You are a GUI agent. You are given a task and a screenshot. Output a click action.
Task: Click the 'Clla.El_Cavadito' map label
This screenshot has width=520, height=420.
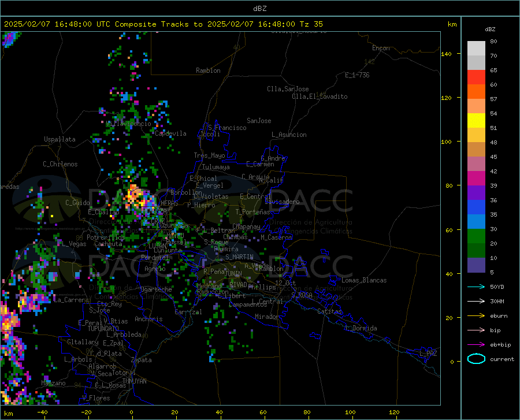click(320, 96)
